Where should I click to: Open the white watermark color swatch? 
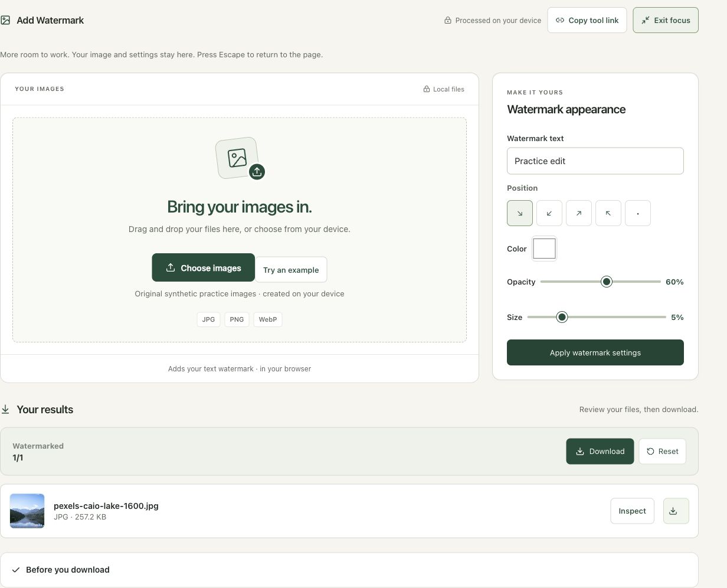[544, 249]
